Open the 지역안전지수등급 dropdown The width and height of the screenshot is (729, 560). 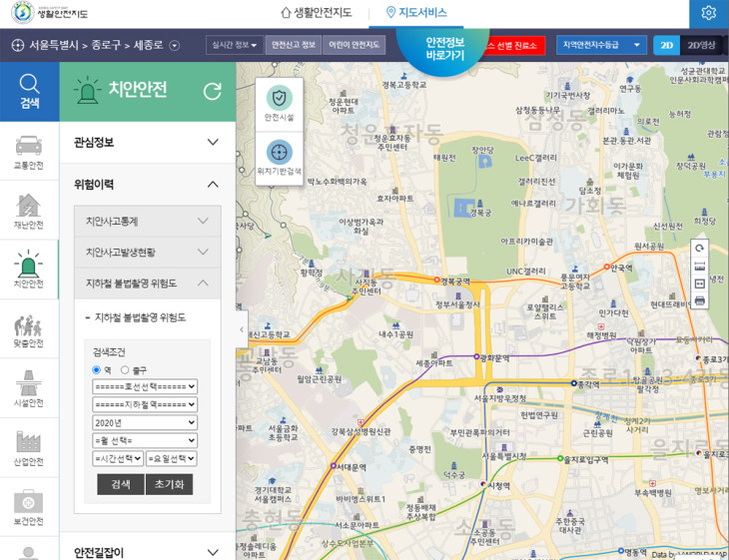click(x=601, y=45)
